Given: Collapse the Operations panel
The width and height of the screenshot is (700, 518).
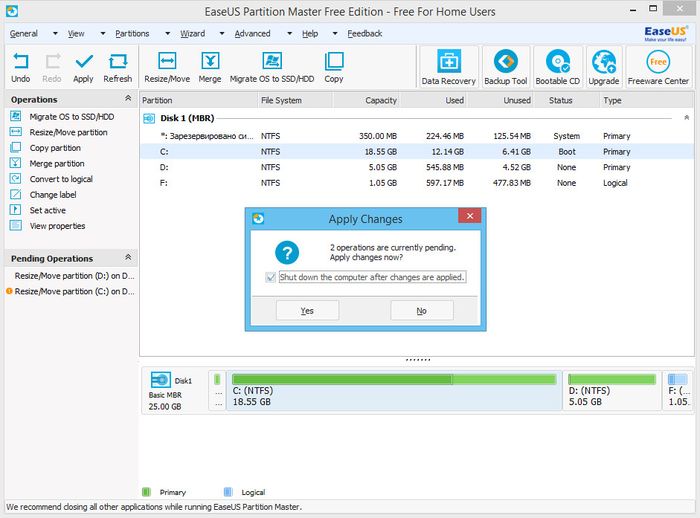Looking at the screenshot, I should click(x=128, y=98).
